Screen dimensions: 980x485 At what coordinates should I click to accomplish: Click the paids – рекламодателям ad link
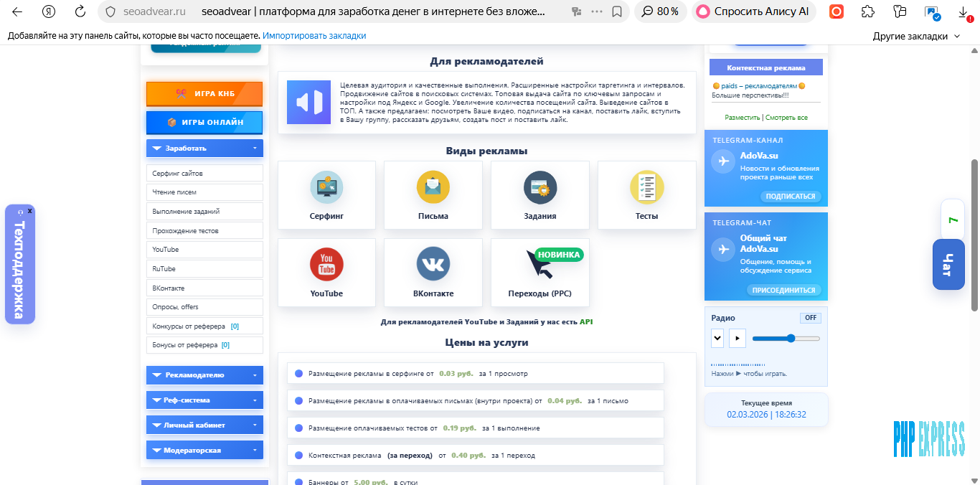point(759,86)
